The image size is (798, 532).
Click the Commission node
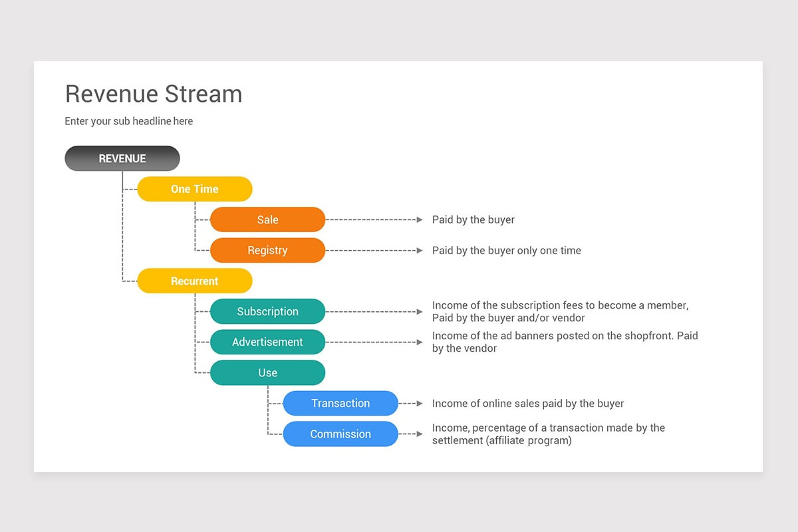[340, 434]
